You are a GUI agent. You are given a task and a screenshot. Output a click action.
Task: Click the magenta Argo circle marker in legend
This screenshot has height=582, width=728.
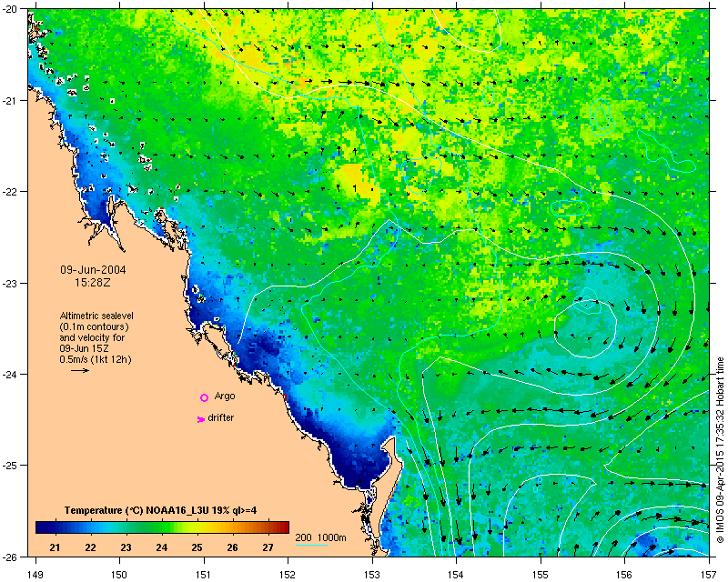click(x=204, y=397)
